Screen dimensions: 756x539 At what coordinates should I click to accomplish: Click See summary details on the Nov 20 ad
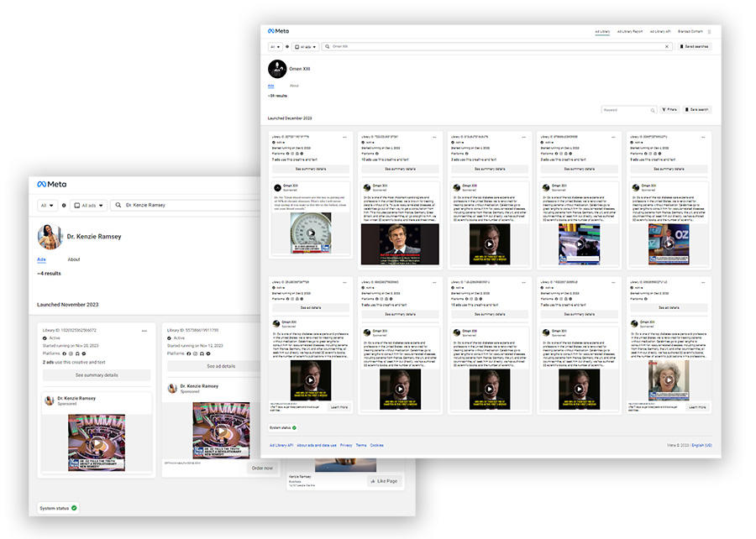coord(97,375)
